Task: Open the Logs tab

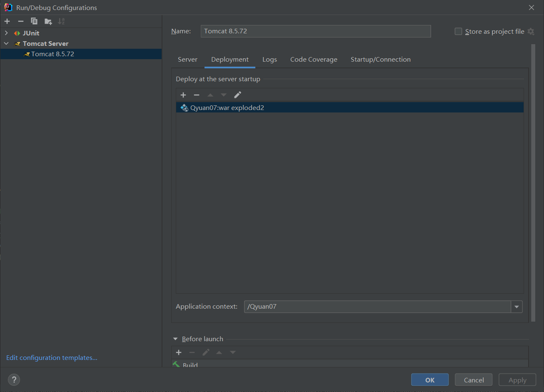Action: [270, 60]
